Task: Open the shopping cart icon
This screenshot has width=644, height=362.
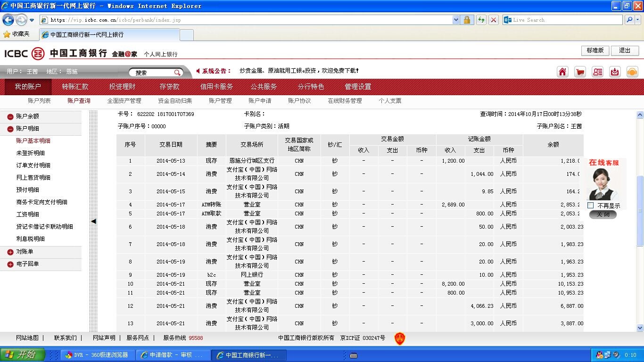Action: click(x=580, y=72)
